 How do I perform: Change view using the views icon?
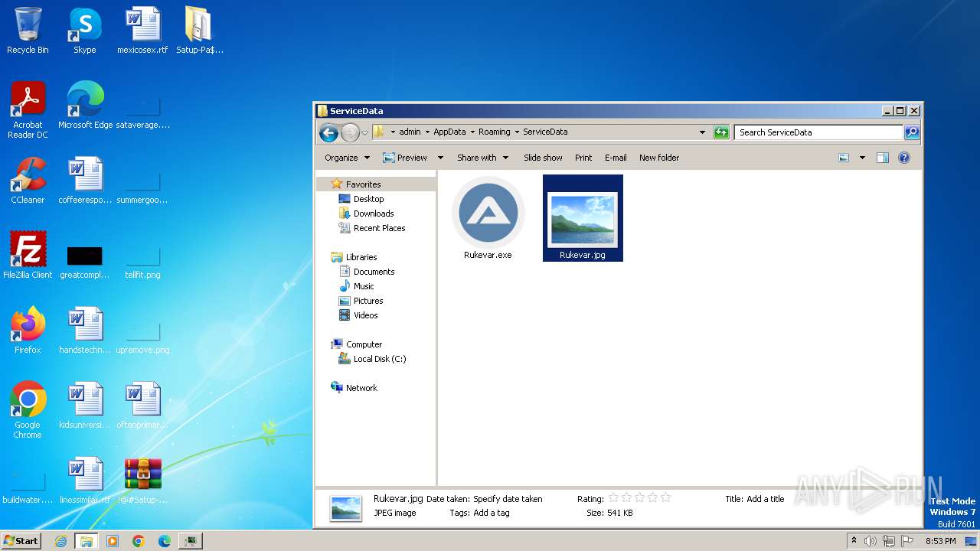[844, 158]
